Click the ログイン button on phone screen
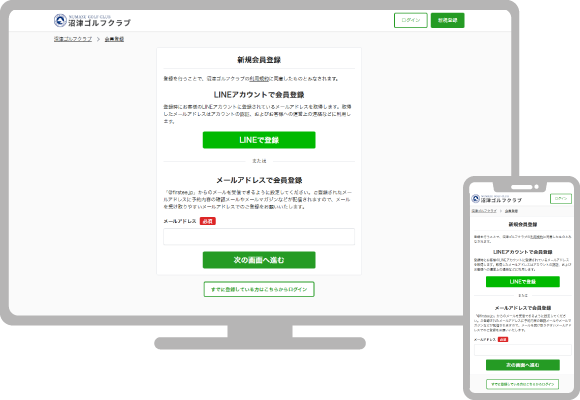Image resolution: width=580 pixels, height=400 pixels. (561, 199)
